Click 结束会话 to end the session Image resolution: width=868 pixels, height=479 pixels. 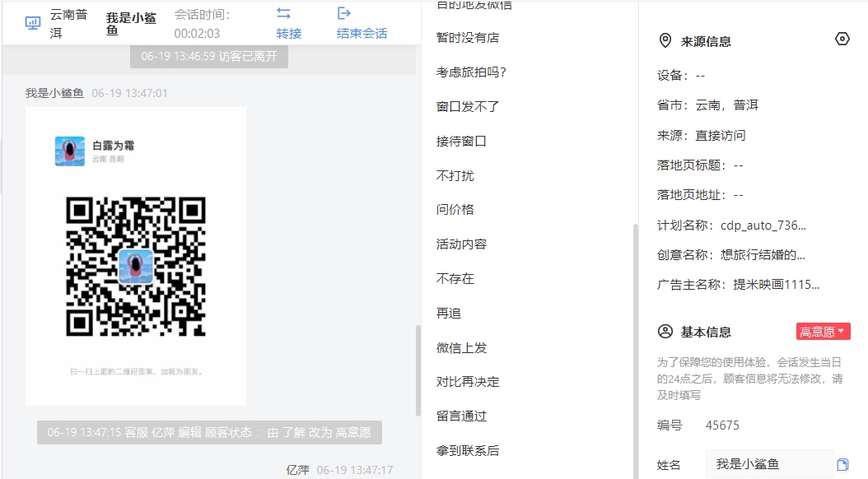click(362, 33)
